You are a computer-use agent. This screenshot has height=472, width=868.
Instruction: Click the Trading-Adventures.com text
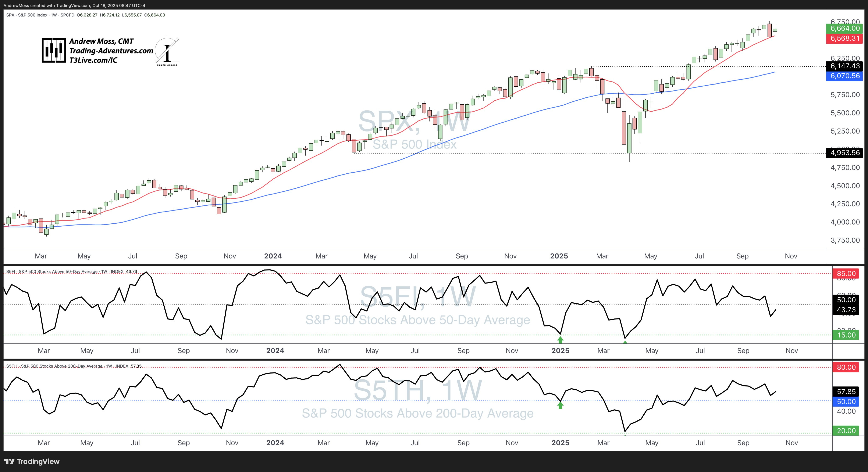click(111, 51)
